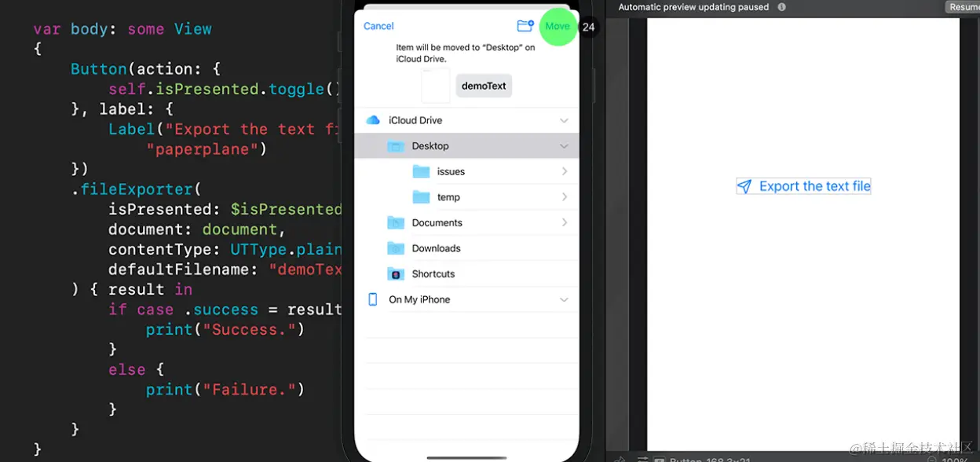Image resolution: width=980 pixels, height=462 pixels.
Task: Open the temp folder chevron
Action: click(565, 197)
